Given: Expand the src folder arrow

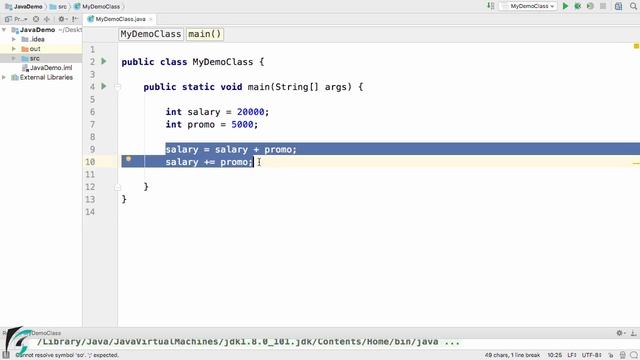Looking at the screenshot, I should coord(14,58).
